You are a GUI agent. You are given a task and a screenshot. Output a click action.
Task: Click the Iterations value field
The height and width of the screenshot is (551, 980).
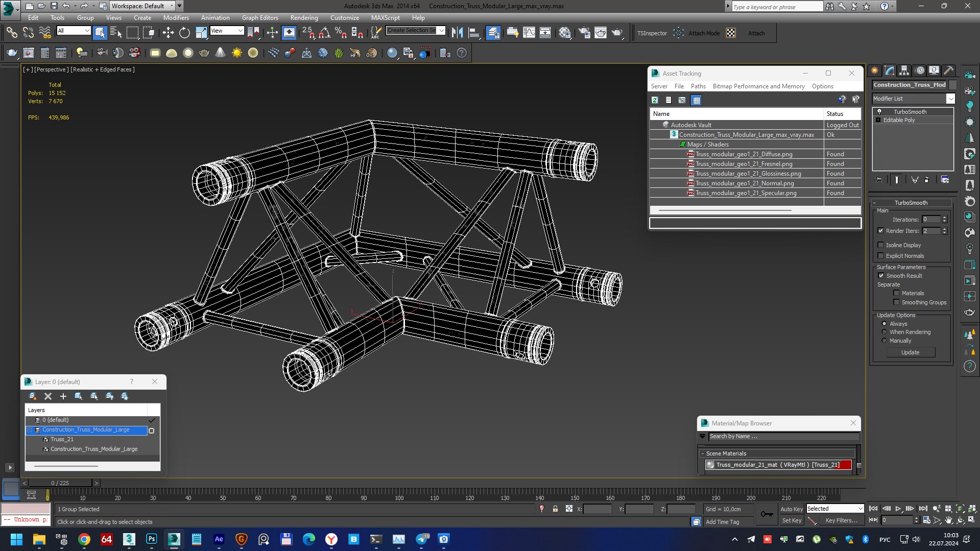pos(931,220)
